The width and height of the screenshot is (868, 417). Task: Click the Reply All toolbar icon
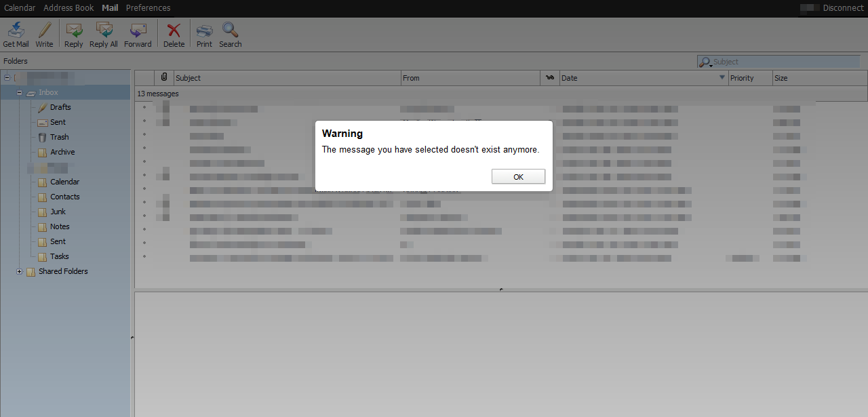(x=104, y=31)
